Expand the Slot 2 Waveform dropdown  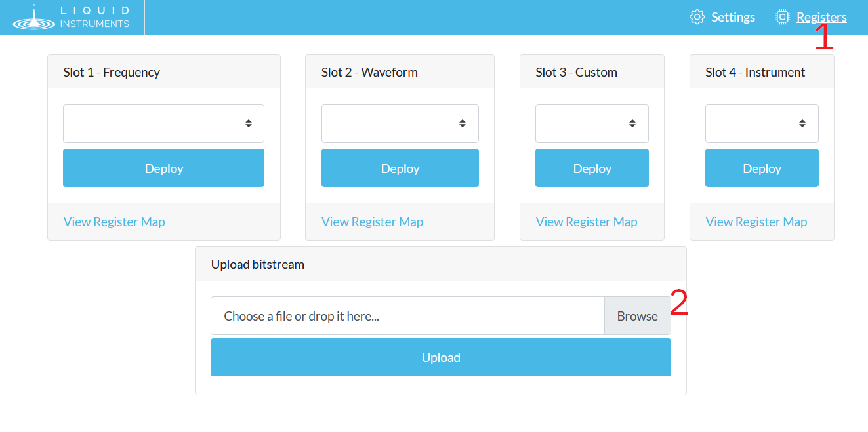[400, 123]
